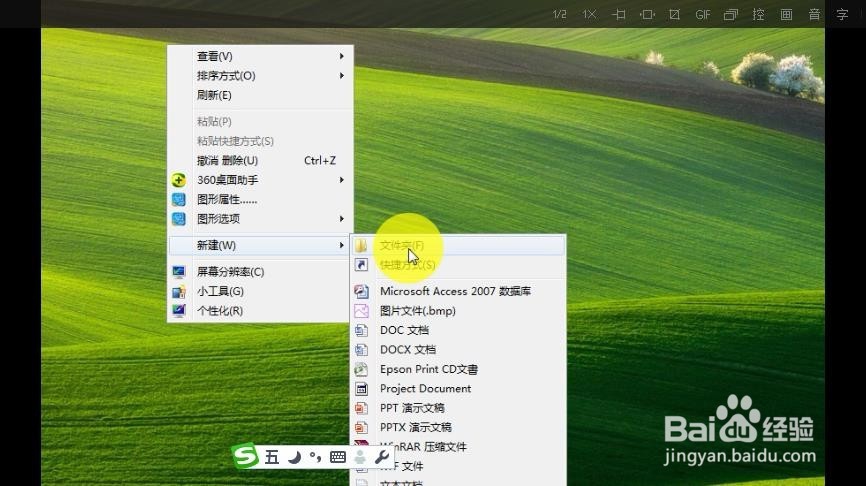
Task: Click the 画 button in top toolbar
Action: coord(786,14)
